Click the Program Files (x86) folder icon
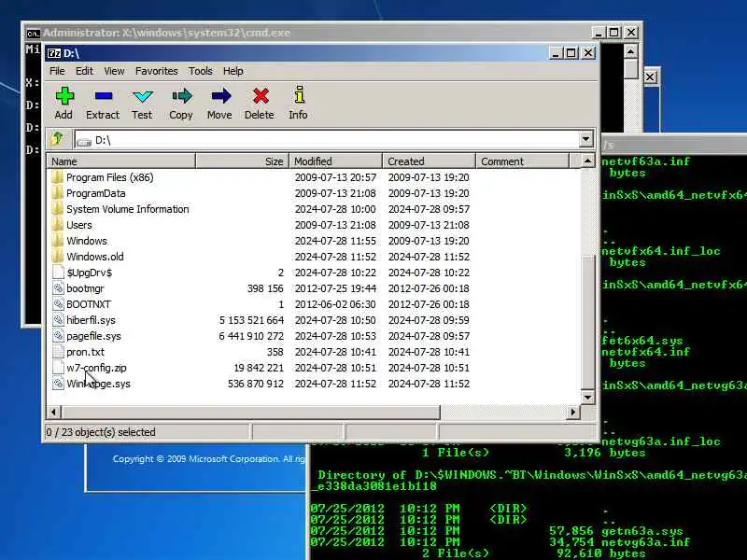This screenshot has height=560, width=747. tap(57, 177)
